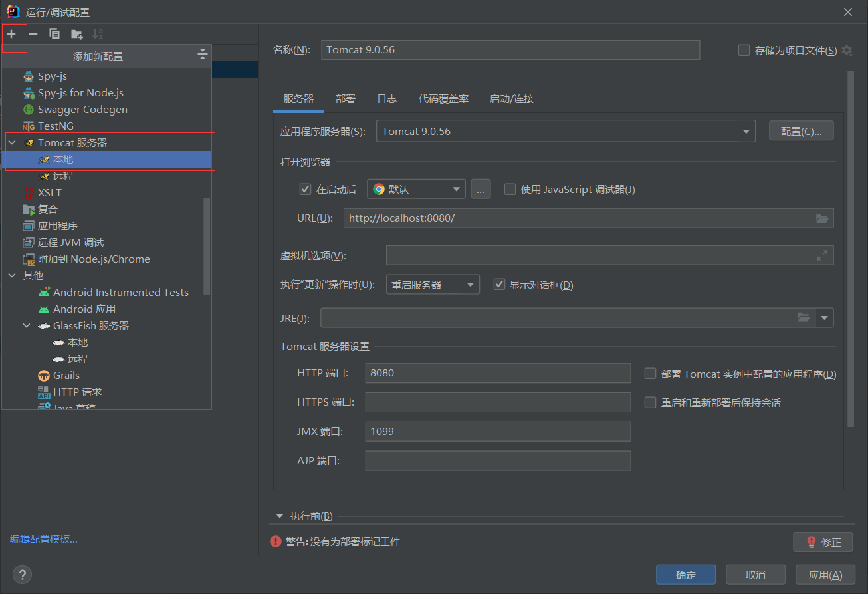Click 取消 button
Viewport: 868px width, 594px height.
[x=756, y=575]
